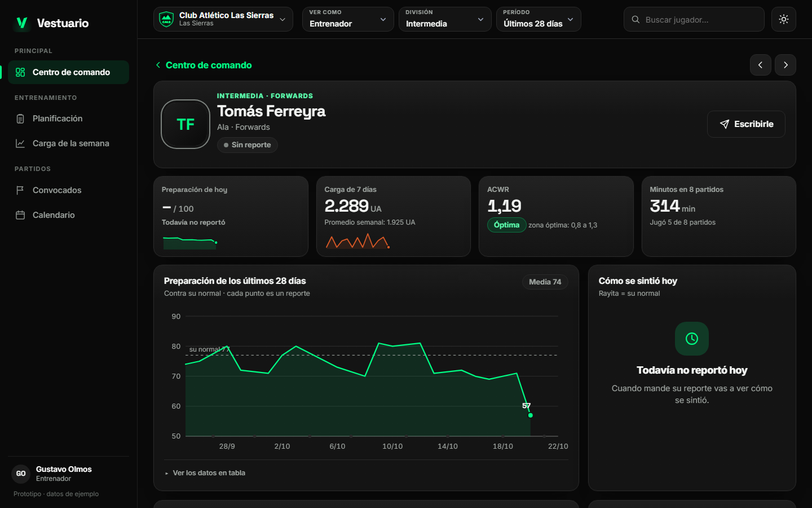Click the Calendario calendar icon

(20, 215)
